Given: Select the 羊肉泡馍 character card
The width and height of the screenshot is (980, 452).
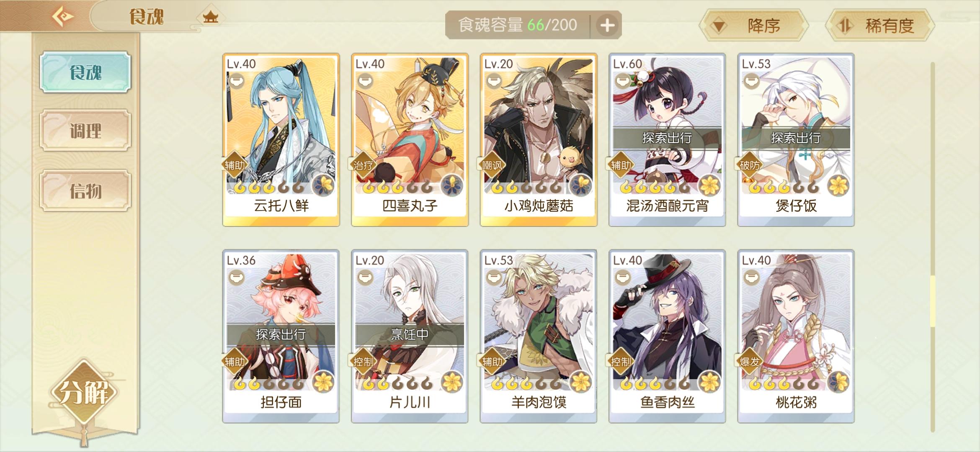Looking at the screenshot, I should click(539, 336).
